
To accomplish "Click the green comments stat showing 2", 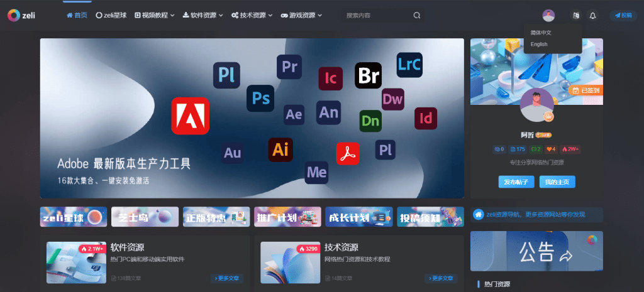I will click(536, 149).
